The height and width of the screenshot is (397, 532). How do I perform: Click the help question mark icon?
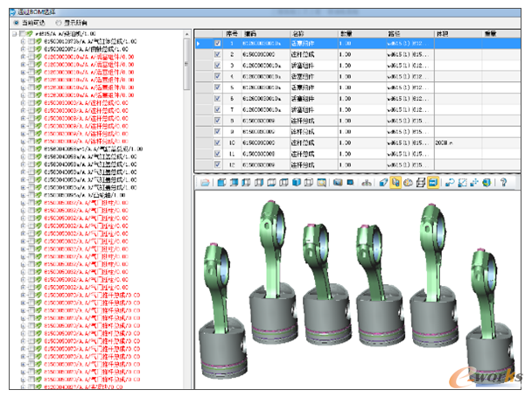504,183
